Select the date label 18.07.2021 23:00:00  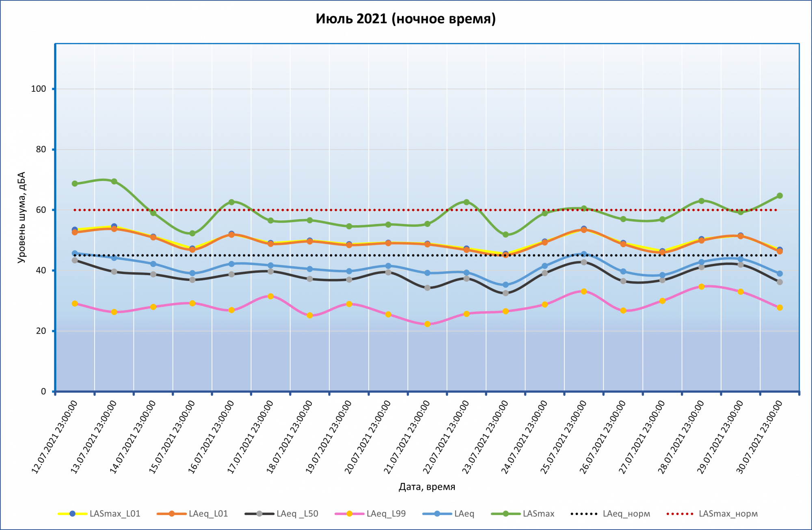289,437
